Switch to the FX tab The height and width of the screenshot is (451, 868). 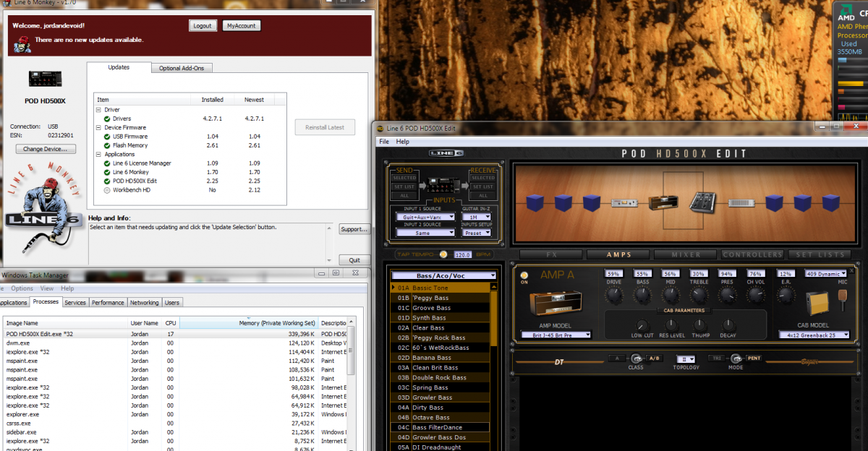pos(551,254)
